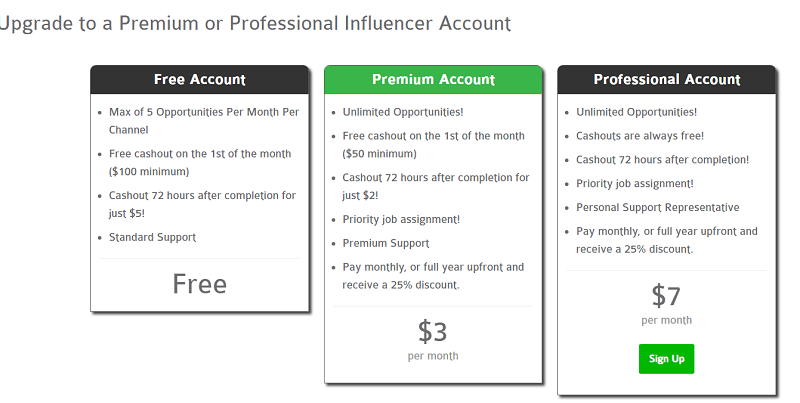800x403 pixels.
Task: Click the page heading about upgrading accounts
Action: (255, 23)
